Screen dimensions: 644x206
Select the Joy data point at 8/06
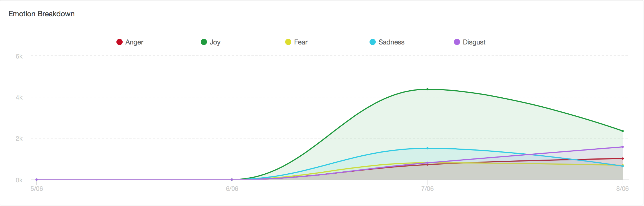pyautogui.click(x=623, y=131)
